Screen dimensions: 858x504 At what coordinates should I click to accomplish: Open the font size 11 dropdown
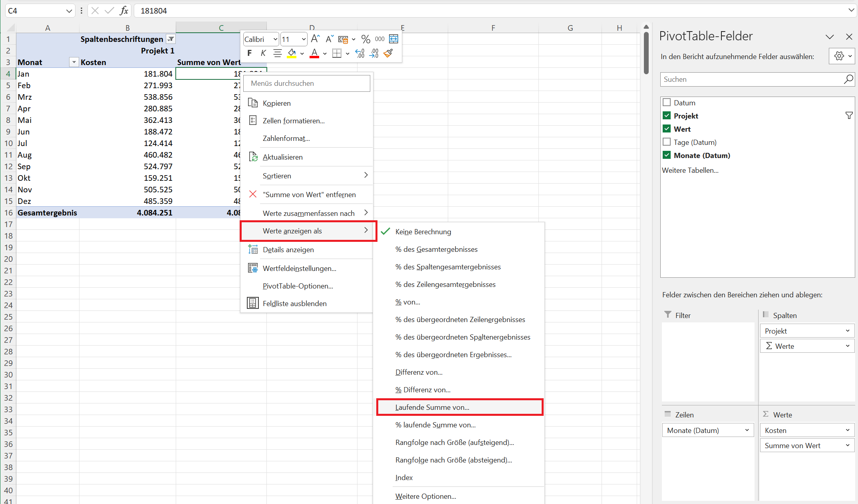tap(304, 39)
